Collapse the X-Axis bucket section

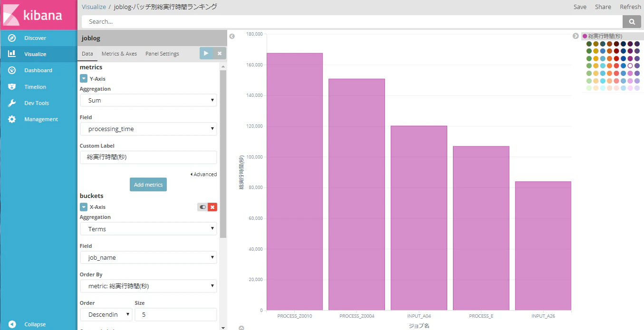84,207
